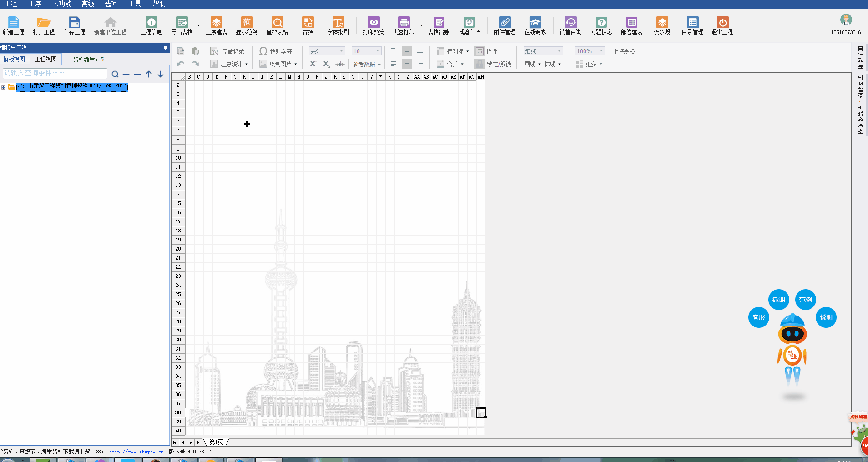Open 附件管理 attachment manager
Screen dimensions: 868x462
[505, 25]
